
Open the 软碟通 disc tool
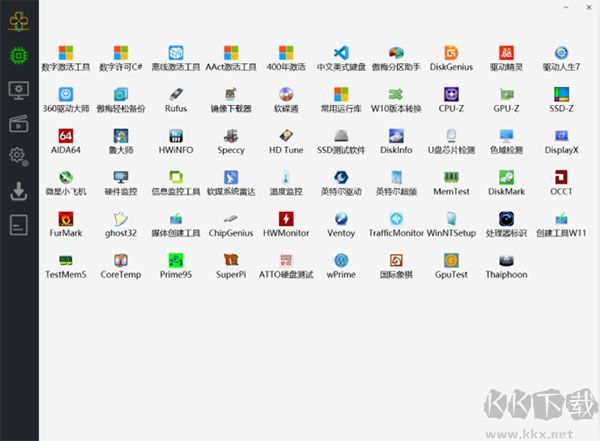point(286,100)
